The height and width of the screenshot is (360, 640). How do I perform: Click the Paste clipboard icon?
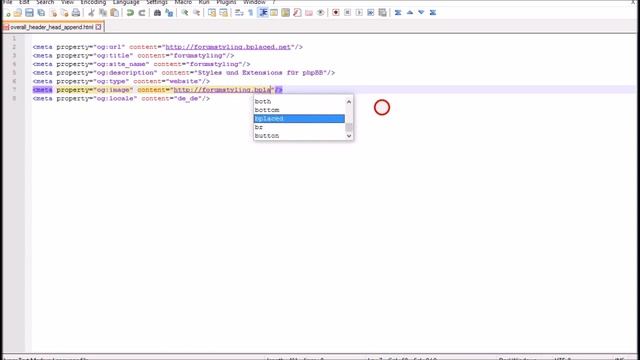(x=115, y=13)
